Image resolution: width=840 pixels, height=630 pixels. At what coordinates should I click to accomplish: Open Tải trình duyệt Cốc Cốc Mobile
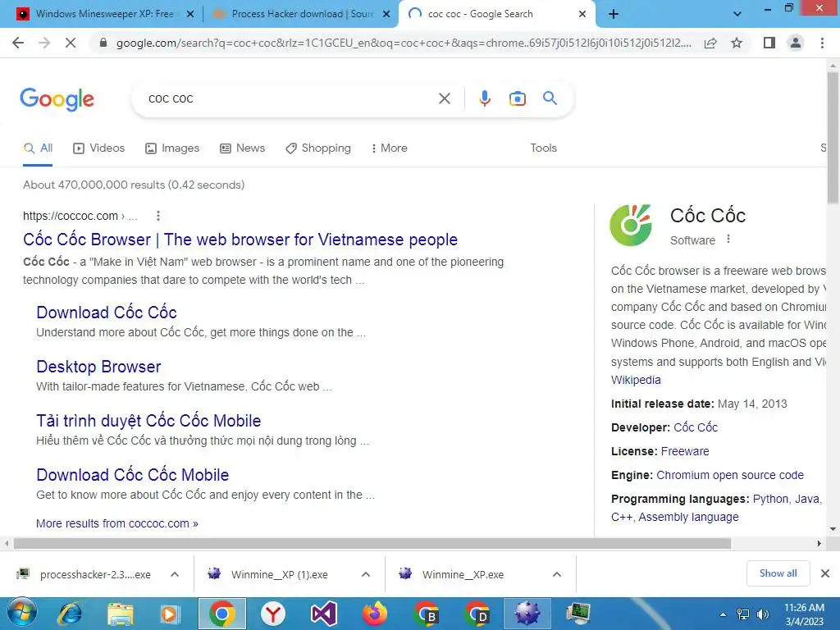click(148, 421)
